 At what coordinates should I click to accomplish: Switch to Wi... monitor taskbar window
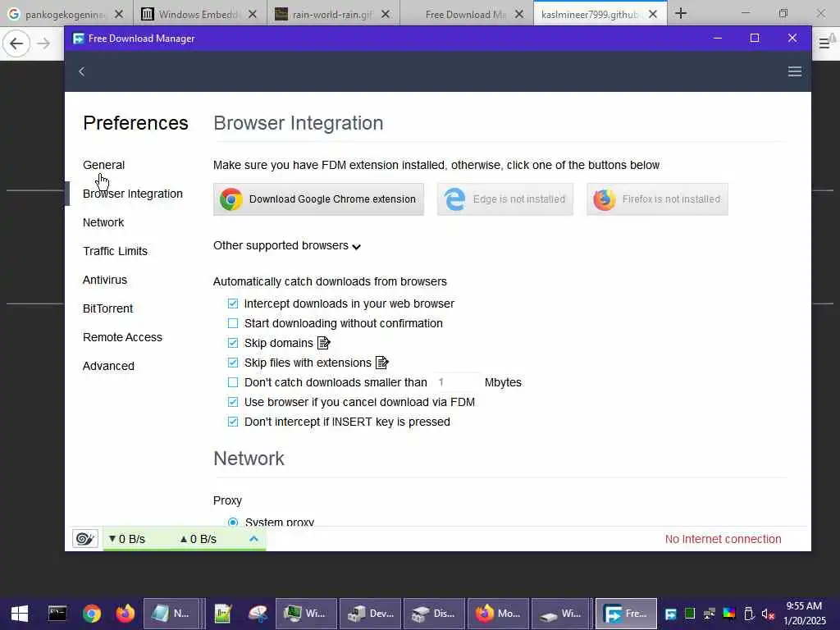pyautogui.click(x=306, y=614)
